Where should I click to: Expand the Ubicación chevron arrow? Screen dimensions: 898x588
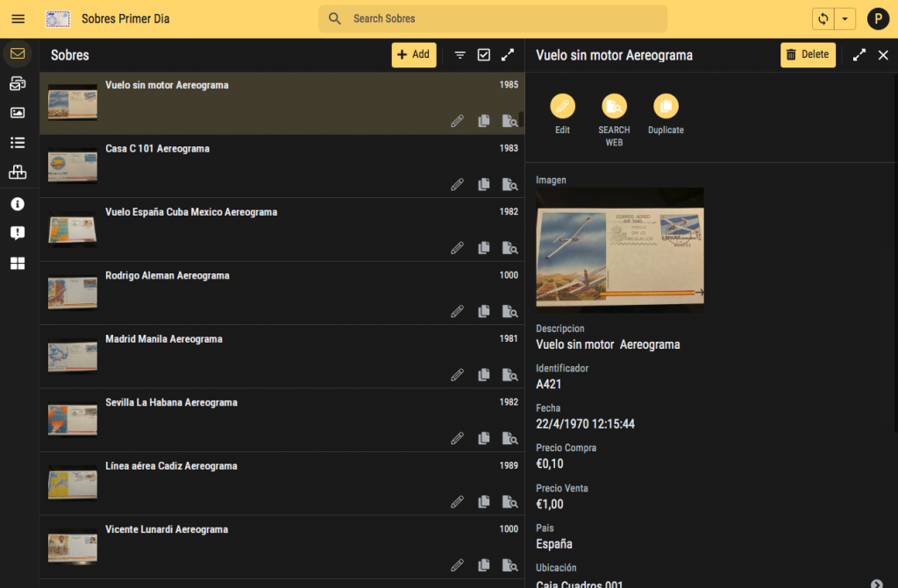(876, 584)
